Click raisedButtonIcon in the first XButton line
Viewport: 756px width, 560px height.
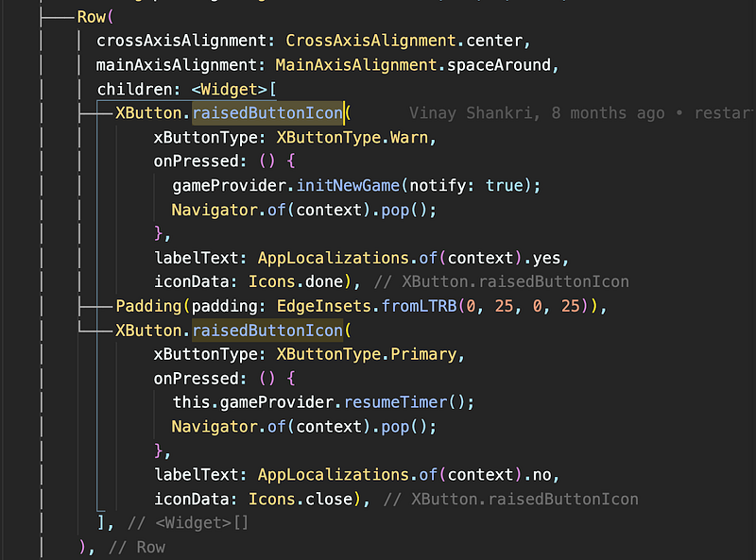pos(267,112)
